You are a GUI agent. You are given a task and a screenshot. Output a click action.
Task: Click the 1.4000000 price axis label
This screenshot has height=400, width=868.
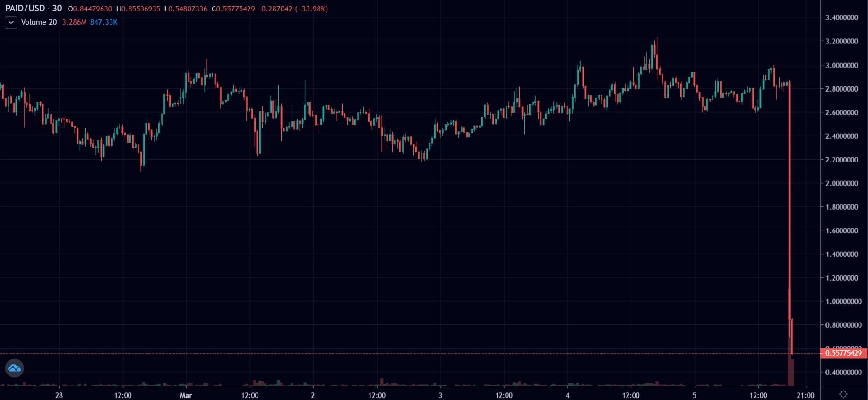point(842,254)
